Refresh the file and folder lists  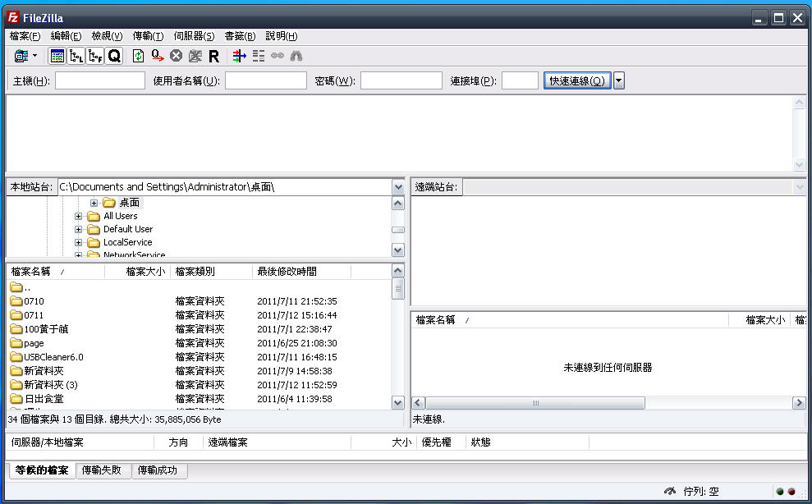[x=138, y=56]
